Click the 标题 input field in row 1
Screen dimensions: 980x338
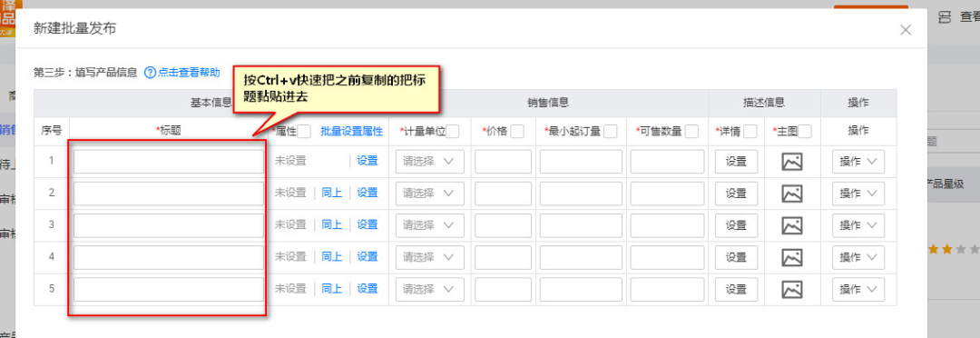[169, 162]
